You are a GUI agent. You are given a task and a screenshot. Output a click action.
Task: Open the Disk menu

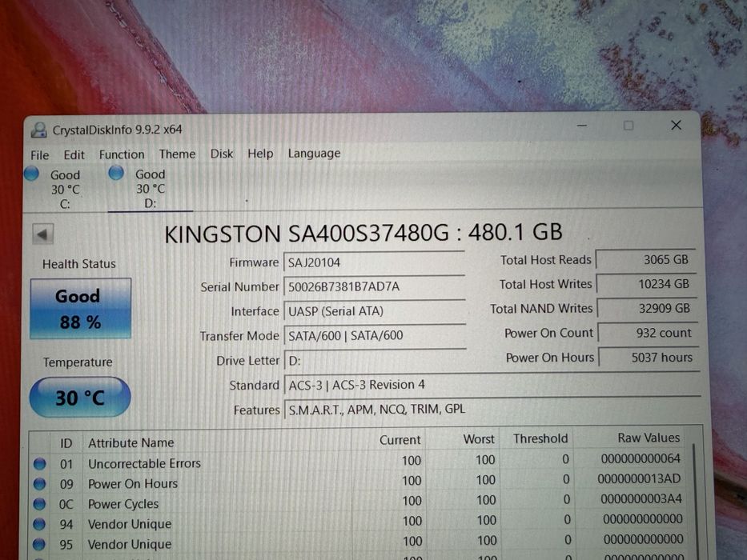(222, 154)
